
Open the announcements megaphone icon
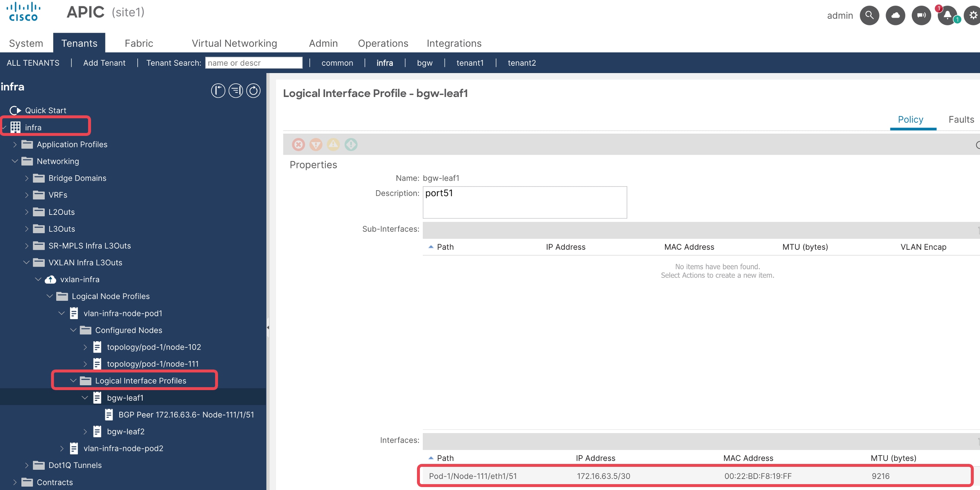pyautogui.click(x=921, y=15)
